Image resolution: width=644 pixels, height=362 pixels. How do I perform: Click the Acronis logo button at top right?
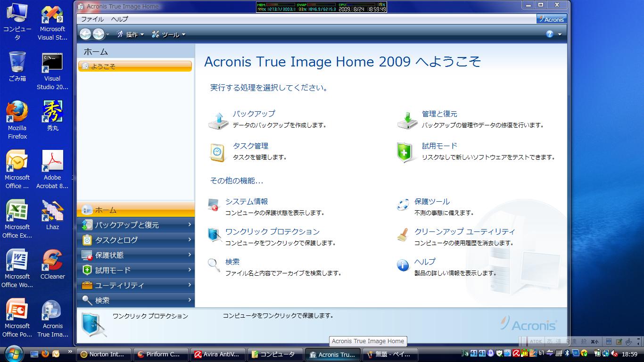click(x=552, y=19)
